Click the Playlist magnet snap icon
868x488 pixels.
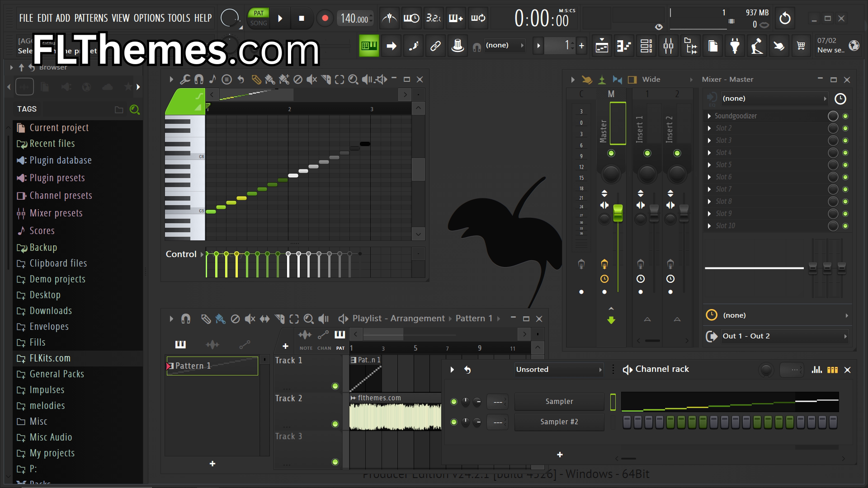click(186, 319)
